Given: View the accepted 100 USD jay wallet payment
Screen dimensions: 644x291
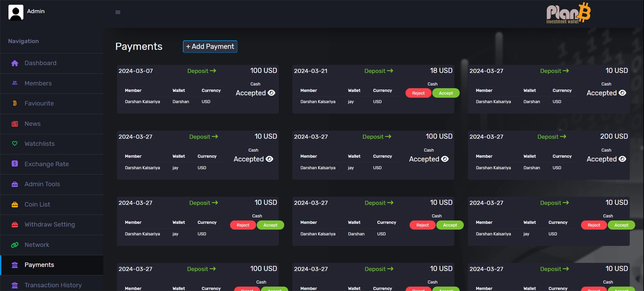Looking at the screenshot, I should (445, 159).
